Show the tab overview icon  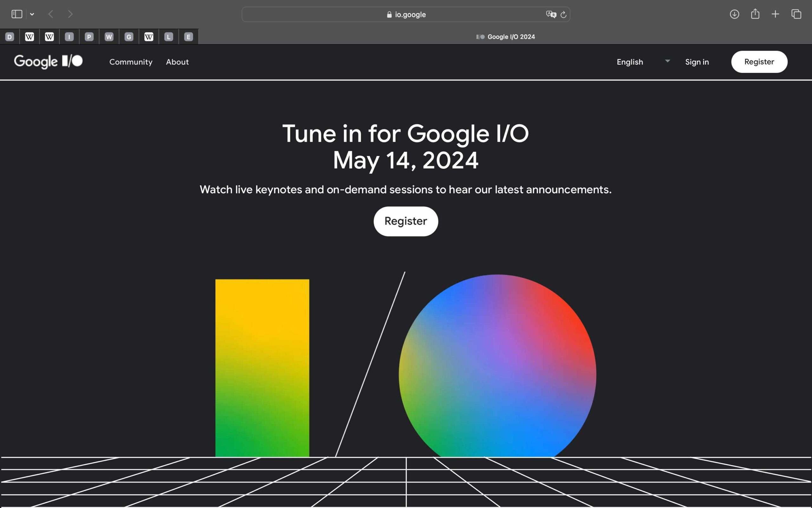(x=796, y=14)
